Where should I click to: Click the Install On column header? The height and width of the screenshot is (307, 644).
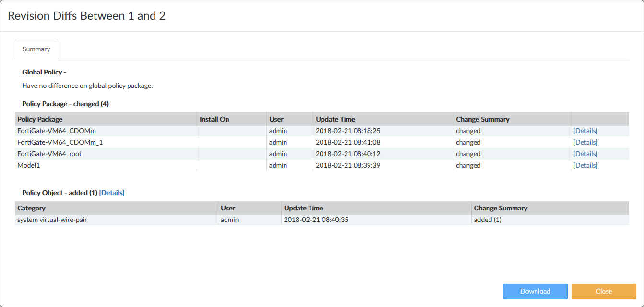click(x=214, y=119)
